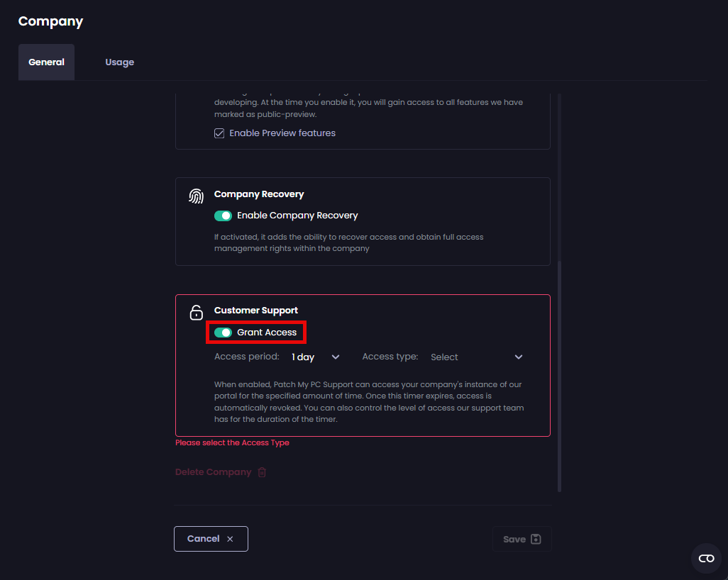Click the X icon on Cancel

[x=230, y=539]
